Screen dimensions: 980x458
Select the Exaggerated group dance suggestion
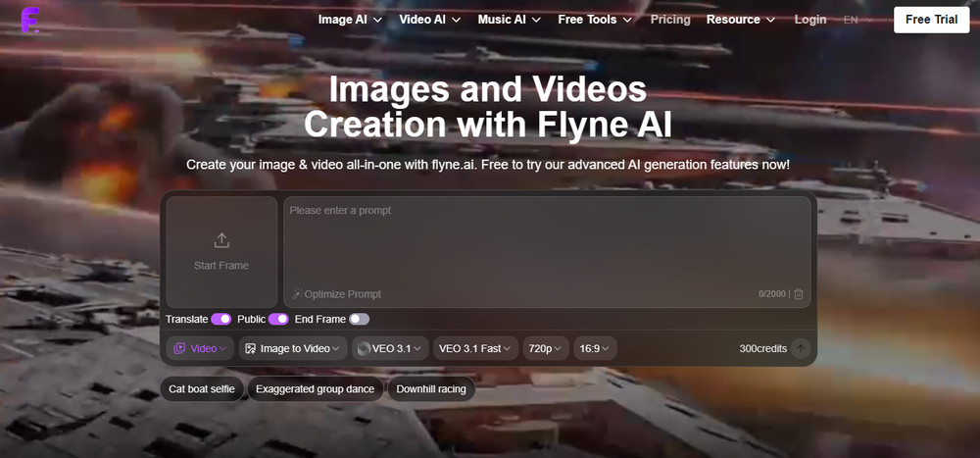[x=315, y=389]
